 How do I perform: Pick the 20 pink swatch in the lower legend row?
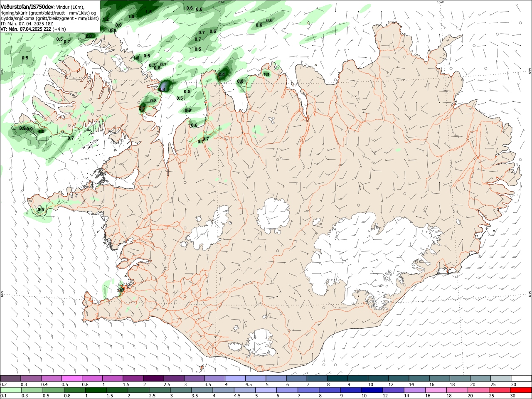478,390
